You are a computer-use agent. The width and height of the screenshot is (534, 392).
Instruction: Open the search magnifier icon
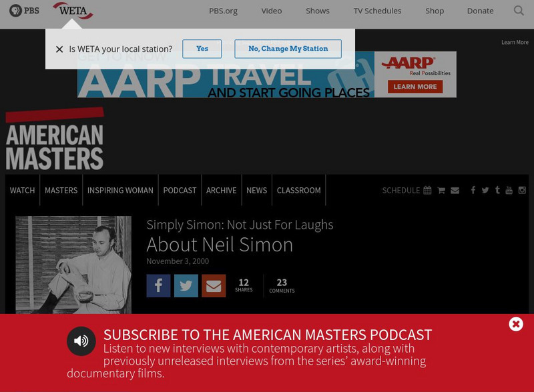[519, 11]
